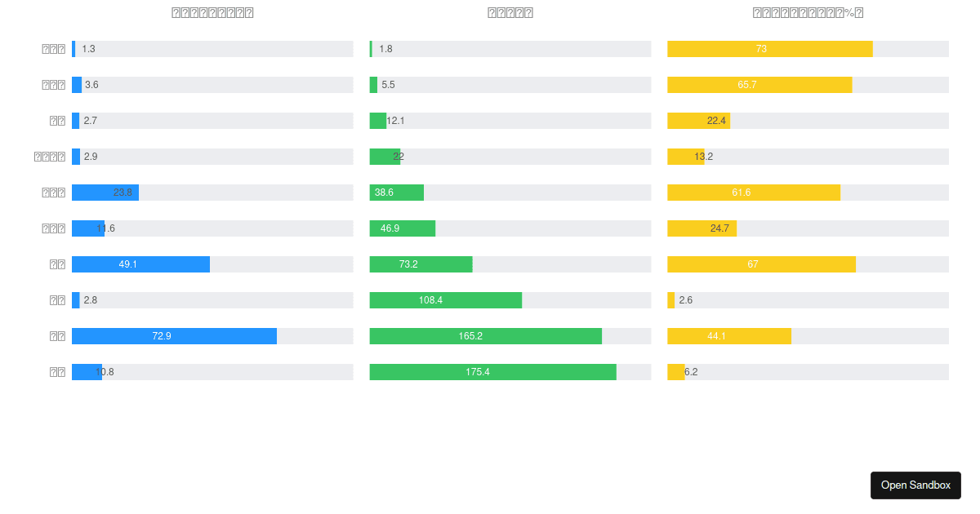Image resolution: width=980 pixels, height=514 pixels.
Task: Click the green bar labeled 108.4
Action: point(445,300)
